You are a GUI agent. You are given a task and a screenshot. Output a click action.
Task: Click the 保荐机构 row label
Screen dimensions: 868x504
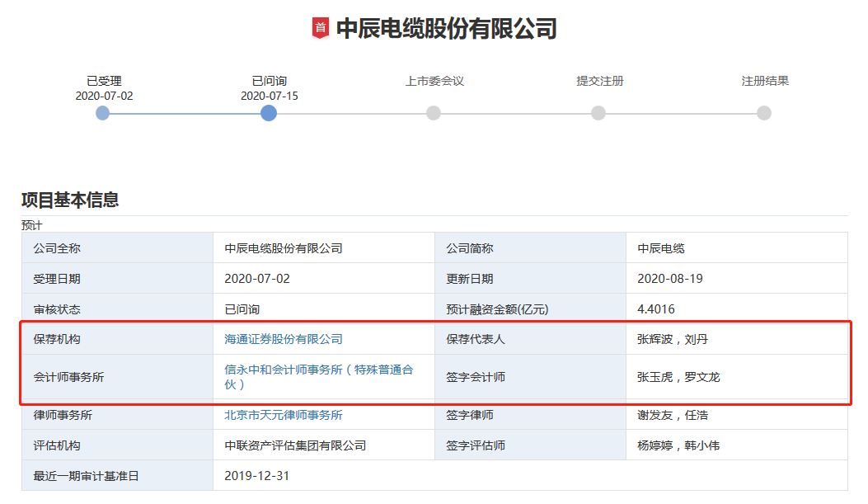[x=56, y=339]
